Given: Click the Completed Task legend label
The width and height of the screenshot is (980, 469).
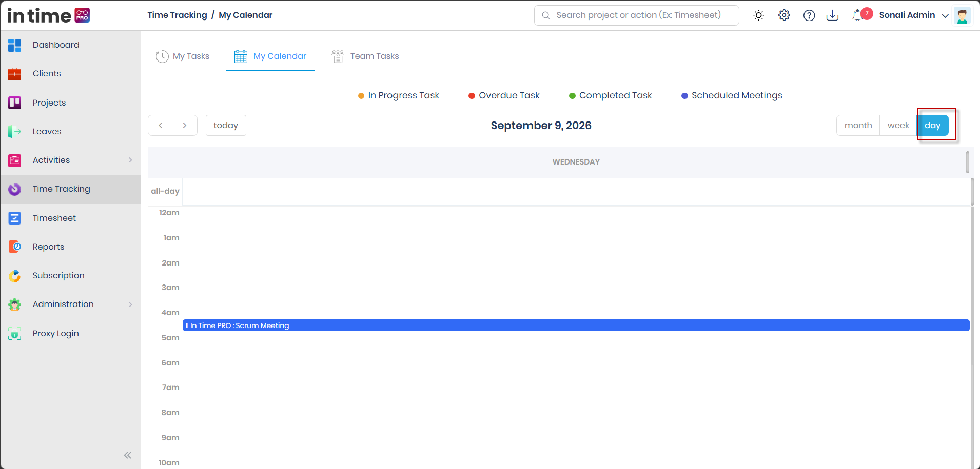Looking at the screenshot, I should 615,96.
